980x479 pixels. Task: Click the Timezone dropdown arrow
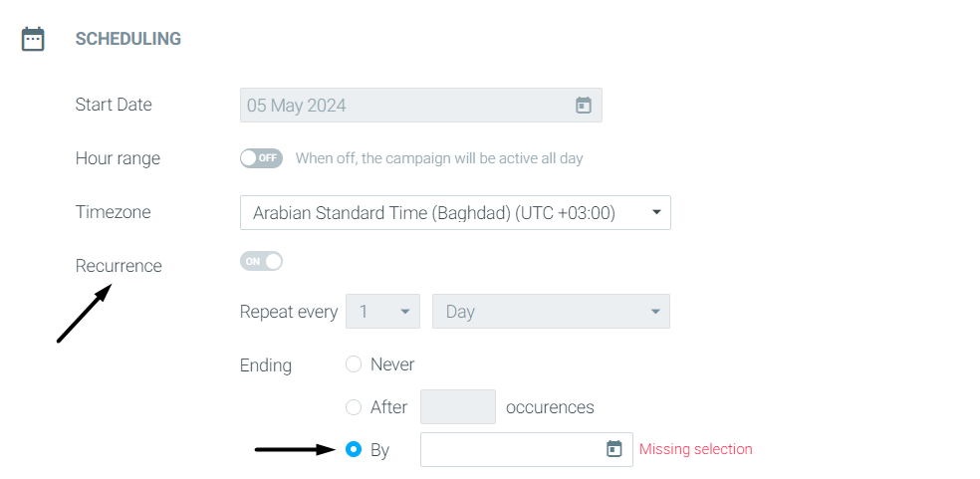[656, 212]
